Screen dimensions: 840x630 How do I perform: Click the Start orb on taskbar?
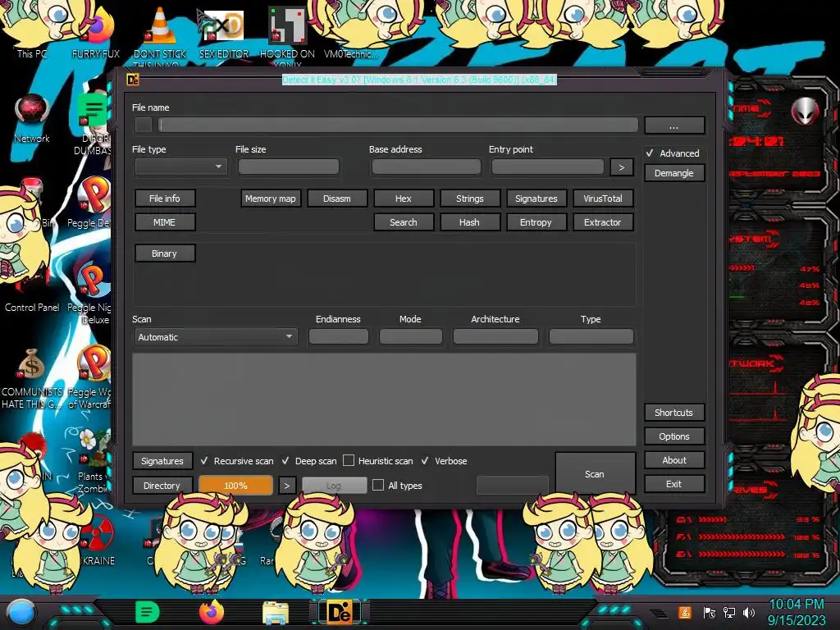[x=21, y=612]
